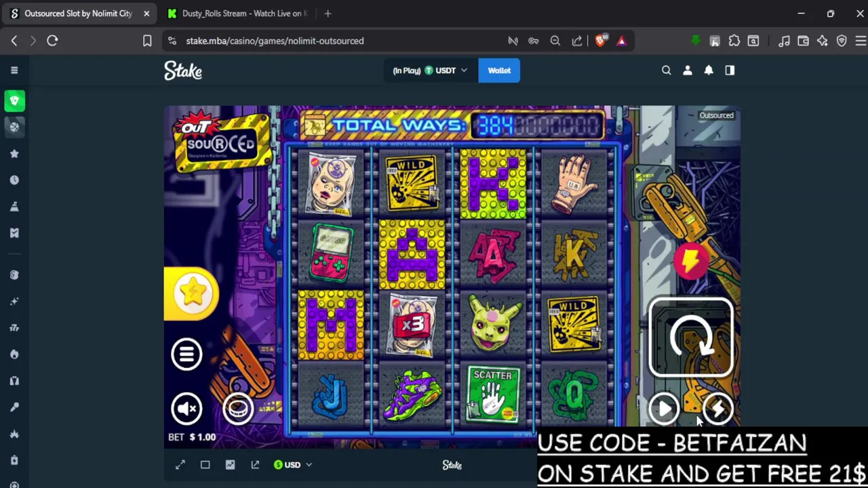
Task: Click the x3 multiplier symbol on reels
Action: [412, 324]
